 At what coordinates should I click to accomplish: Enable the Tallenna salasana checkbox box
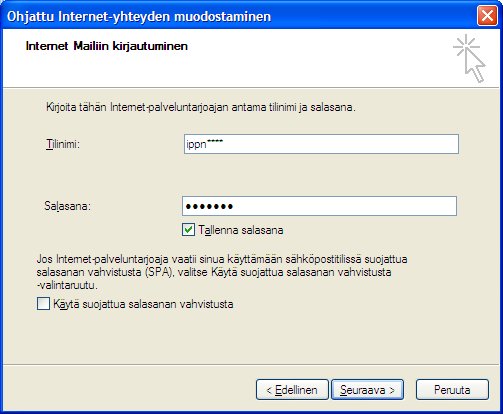point(188,230)
